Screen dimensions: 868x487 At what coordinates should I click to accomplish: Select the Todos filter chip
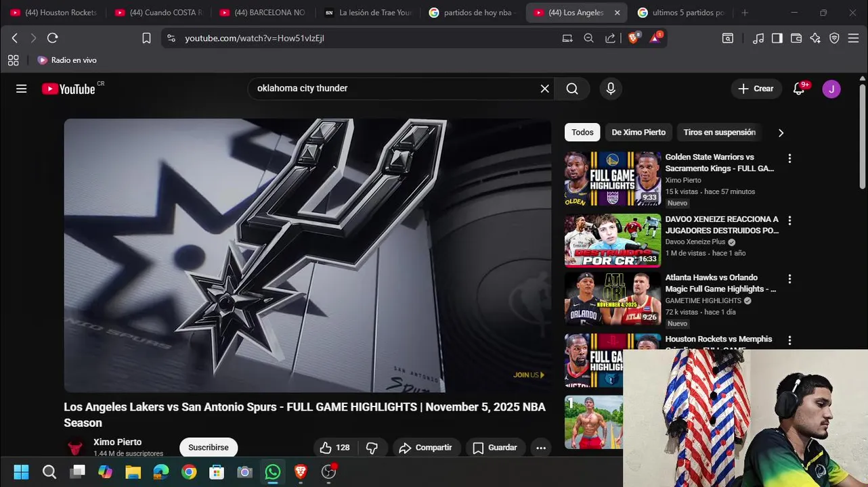(x=582, y=133)
